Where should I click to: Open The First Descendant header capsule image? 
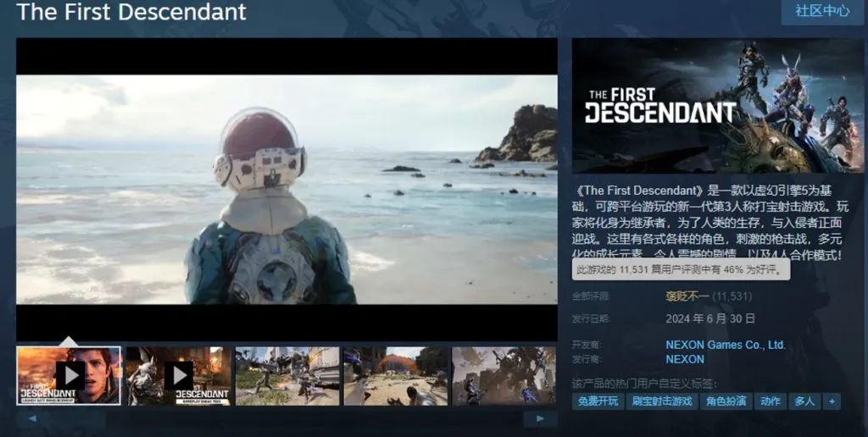(x=717, y=106)
